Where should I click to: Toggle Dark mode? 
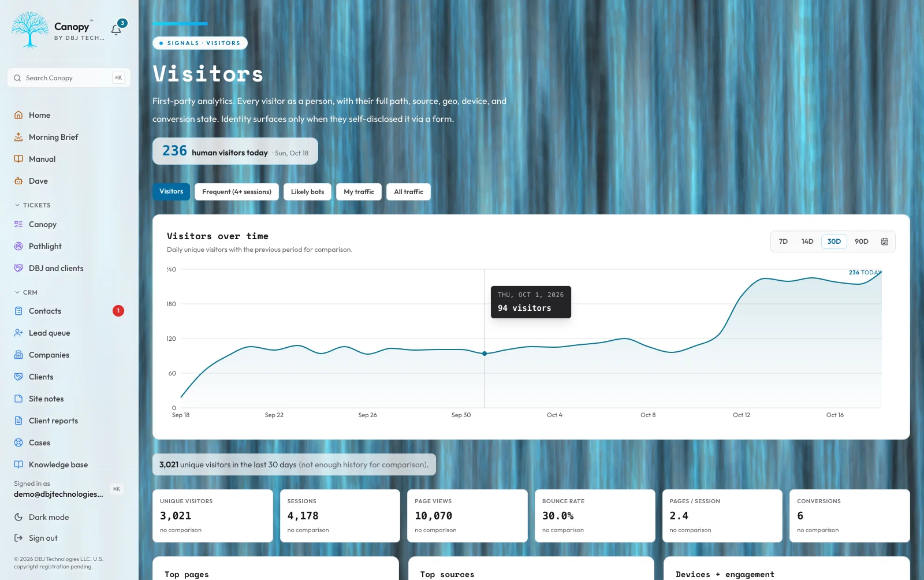click(42, 517)
